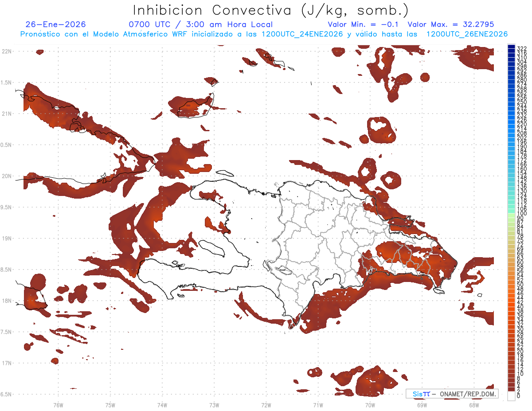Click the clipped '0.5N' latitude label
The width and height of the screenshot is (532, 411).
point(6,145)
